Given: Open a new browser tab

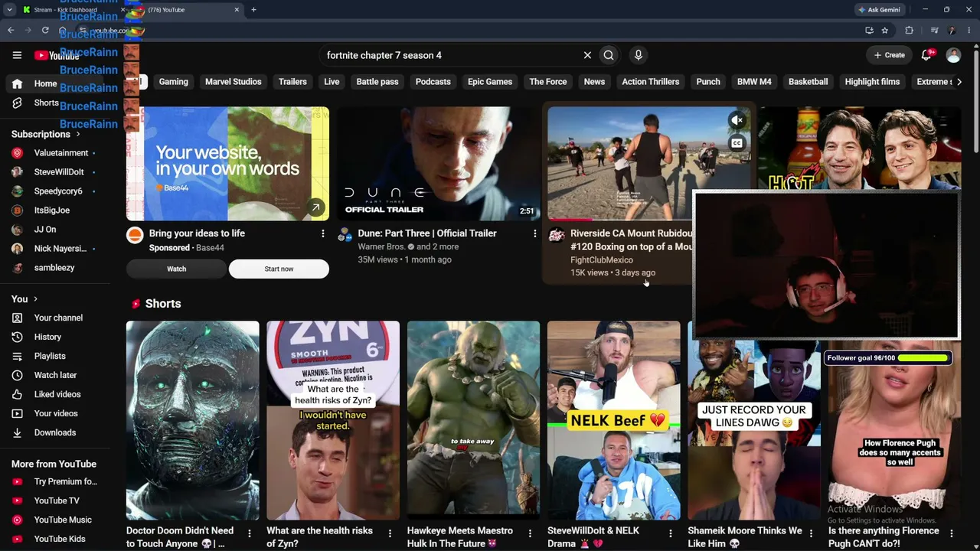Looking at the screenshot, I should tap(253, 10).
